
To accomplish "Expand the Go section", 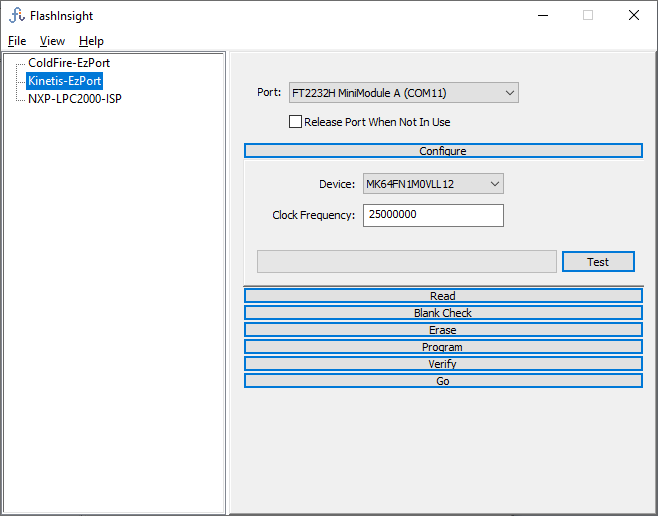I will [443, 381].
